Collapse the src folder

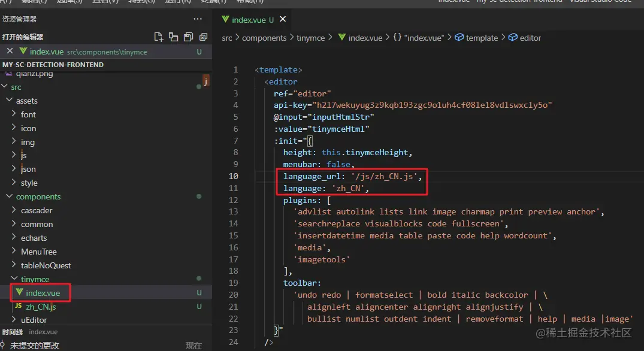tap(5, 87)
